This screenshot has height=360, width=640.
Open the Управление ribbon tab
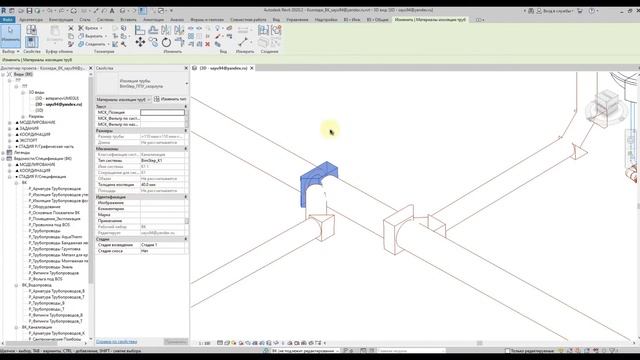tap(297, 20)
